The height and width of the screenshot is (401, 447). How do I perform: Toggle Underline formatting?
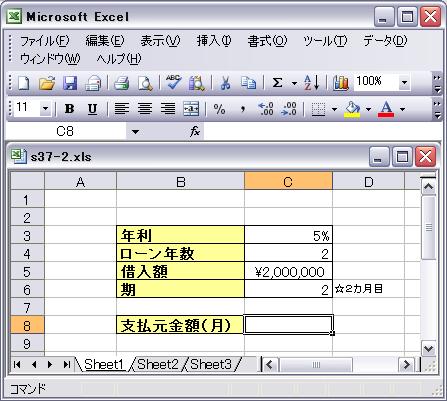pyautogui.click(x=92, y=109)
